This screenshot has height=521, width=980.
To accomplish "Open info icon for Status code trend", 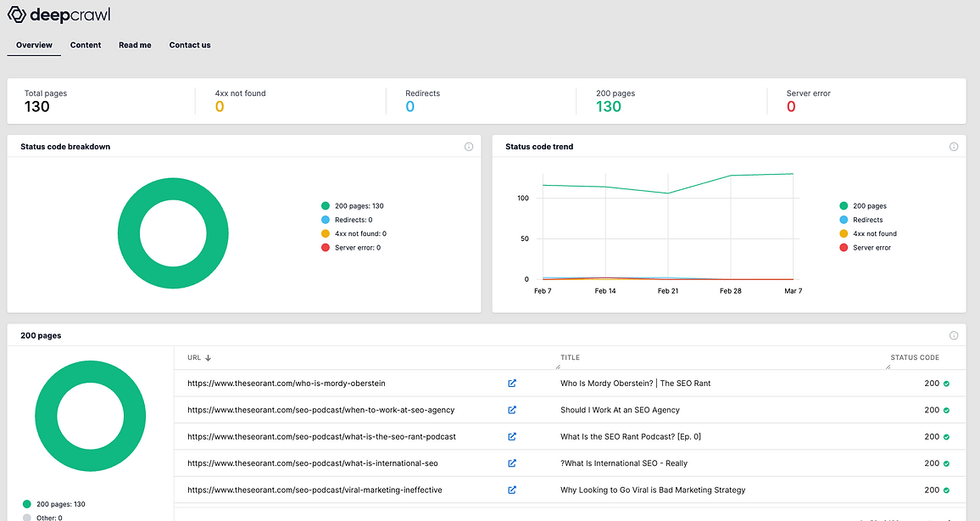I will pos(954,146).
